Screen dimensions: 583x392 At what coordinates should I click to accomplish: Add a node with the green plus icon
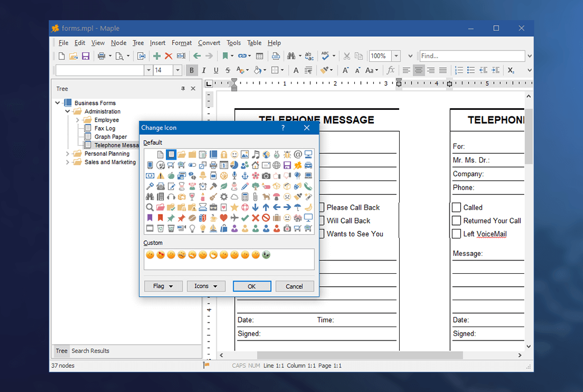click(x=157, y=56)
